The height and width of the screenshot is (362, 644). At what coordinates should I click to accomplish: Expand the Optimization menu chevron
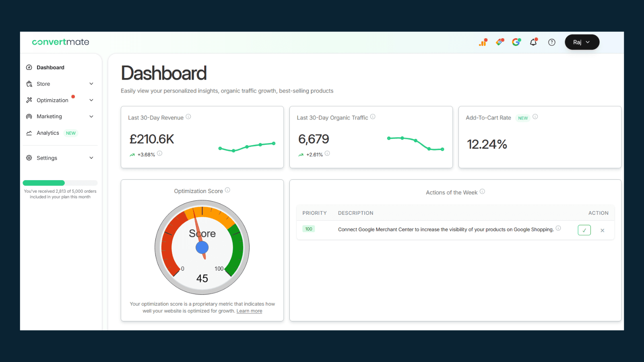(91, 100)
